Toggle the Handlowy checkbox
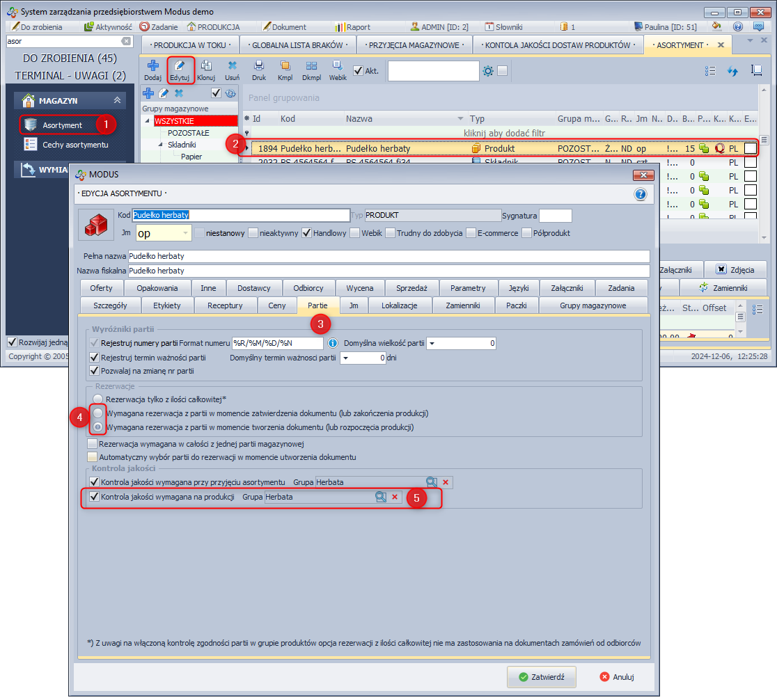This screenshot has width=777, height=700. 306,233
